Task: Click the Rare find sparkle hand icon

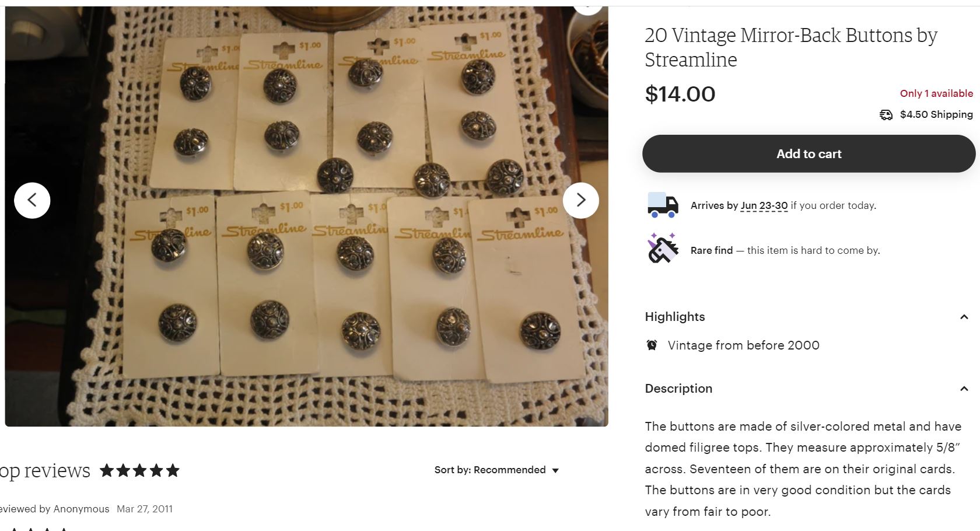Action: (x=663, y=249)
